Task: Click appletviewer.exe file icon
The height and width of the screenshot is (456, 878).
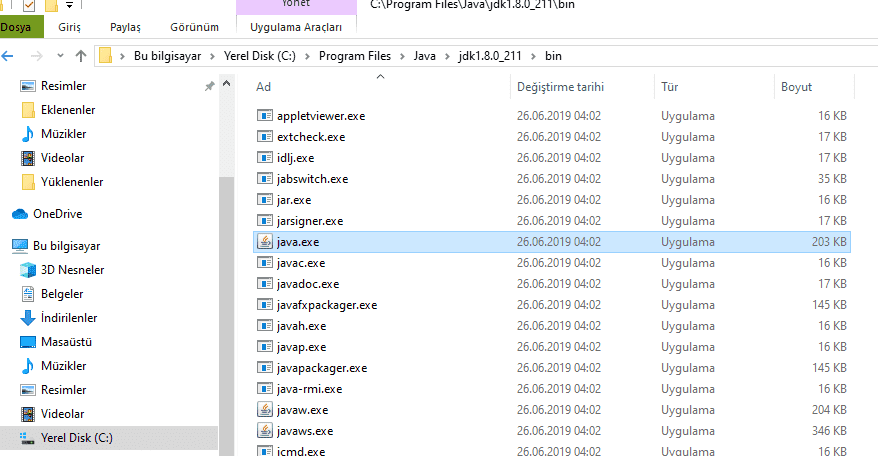Action: tap(264, 115)
